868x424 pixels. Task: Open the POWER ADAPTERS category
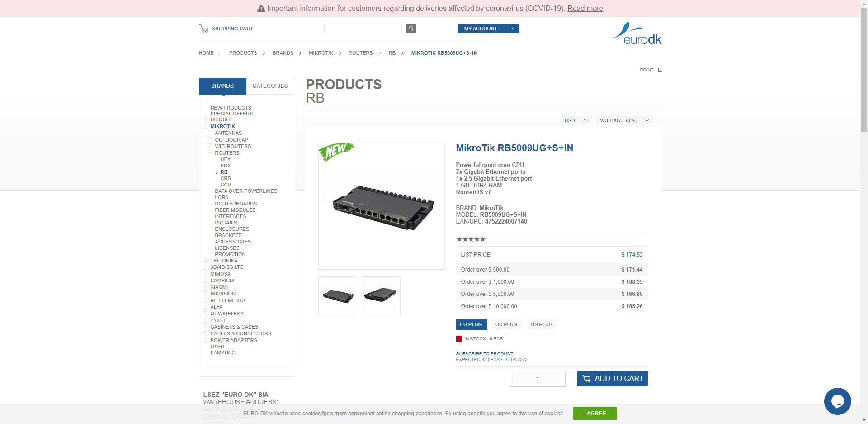click(233, 340)
